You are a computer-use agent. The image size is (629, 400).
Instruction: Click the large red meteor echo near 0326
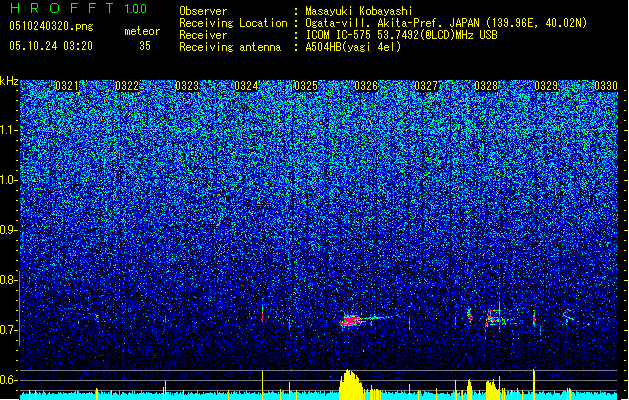pyautogui.click(x=351, y=321)
